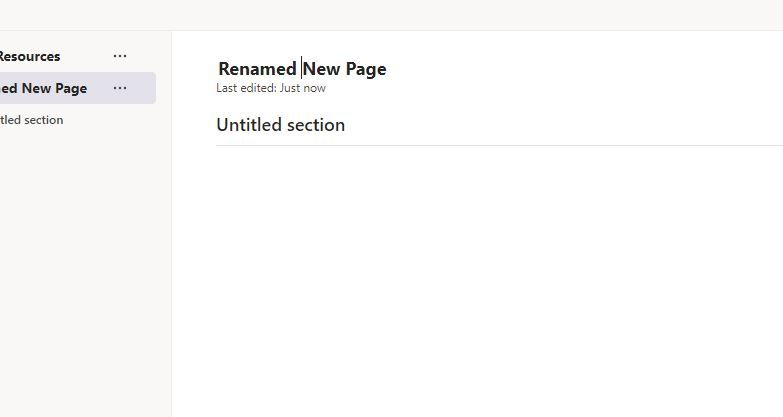Click the top header bar area
The image size is (783, 417).
click(x=390, y=15)
